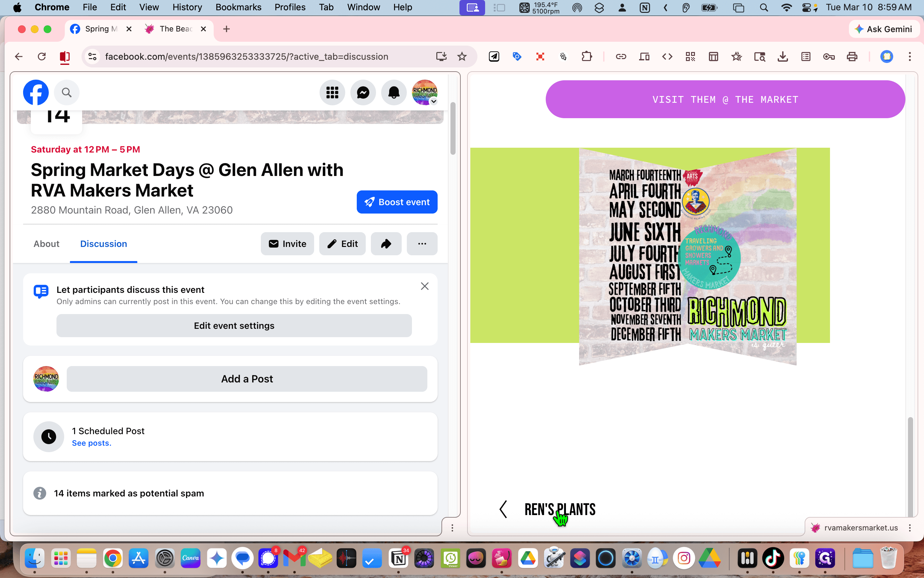The image size is (924, 578).
Task: Open rvamakersmarket.us pane options menu
Action: [910, 528]
